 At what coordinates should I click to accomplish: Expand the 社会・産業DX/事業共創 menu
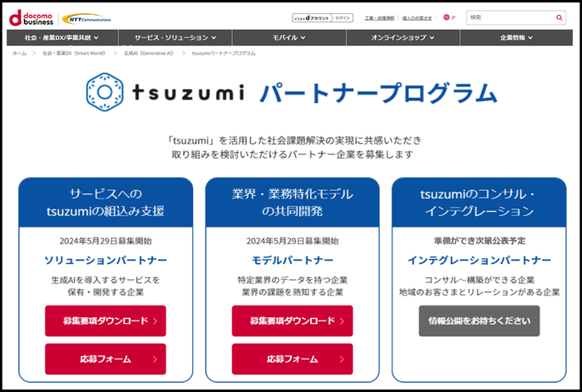tap(62, 37)
